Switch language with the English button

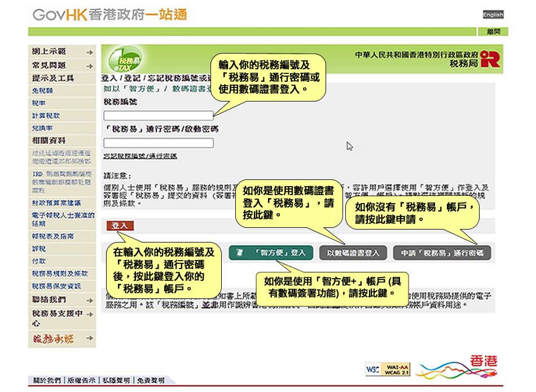(493, 15)
